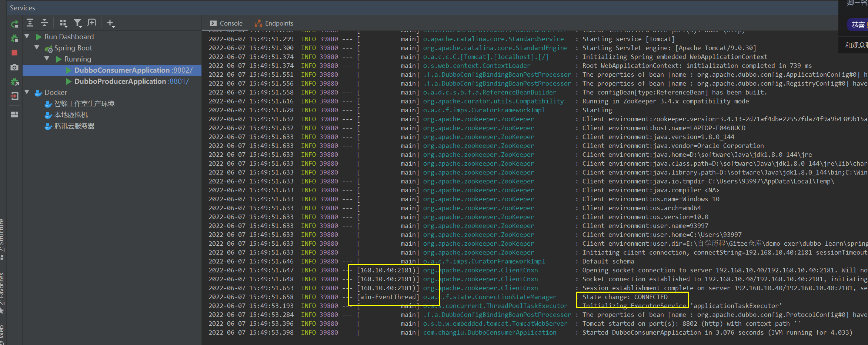Collapse the Spring Boot node arrow

(x=37, y=48)
